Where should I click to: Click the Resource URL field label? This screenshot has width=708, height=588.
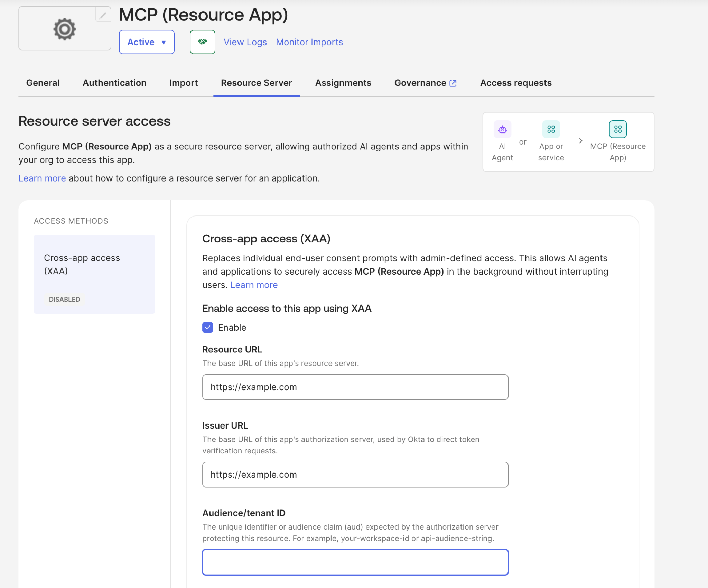232,350
